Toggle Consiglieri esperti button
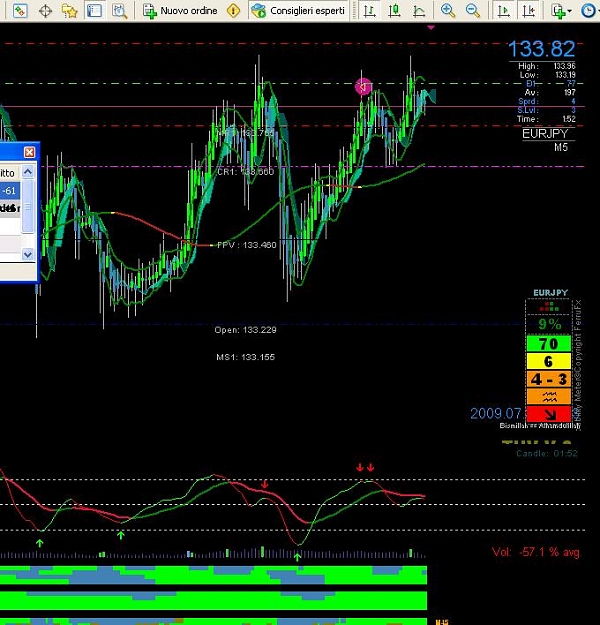This screenshot has width=600, height=625. coord(298,11)
